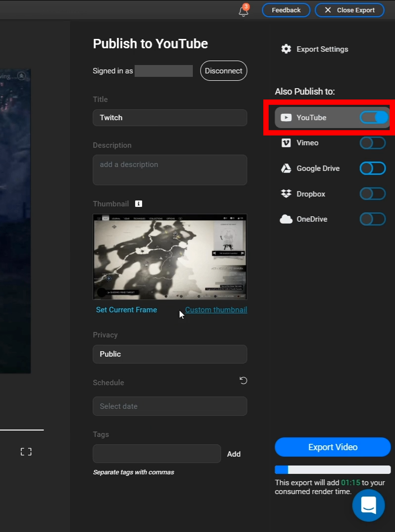Click Add next to the tags field
The width and height of the screenshot is (395, 532).
[234, 454]
